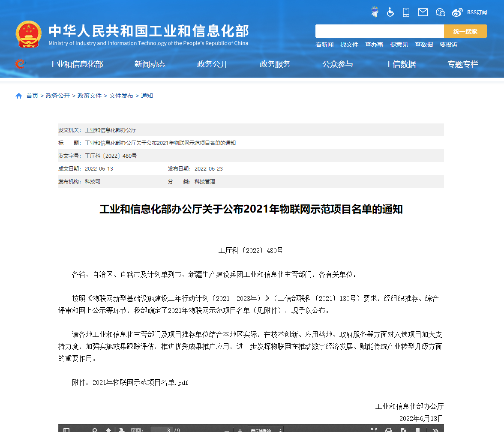This screenshot has height=432, width=504.
Task: Click the bold article headline
Action: point(251,209)
